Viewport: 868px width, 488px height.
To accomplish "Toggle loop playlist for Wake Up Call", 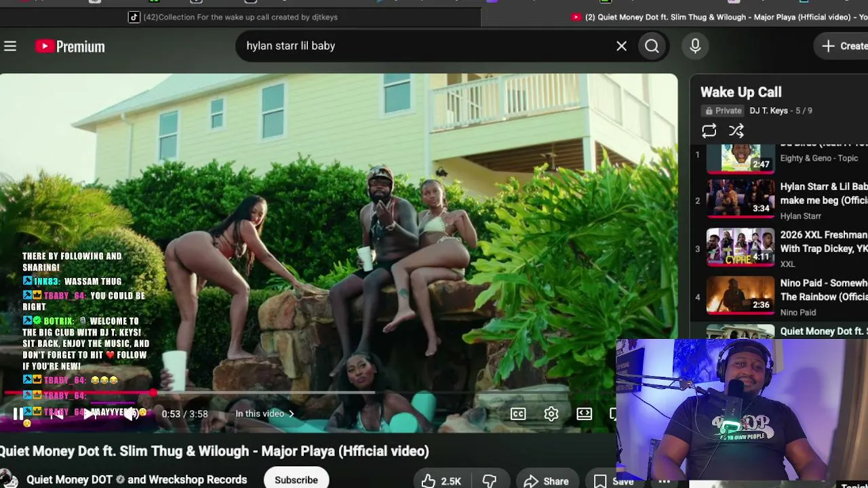I will tap(709, 131).
